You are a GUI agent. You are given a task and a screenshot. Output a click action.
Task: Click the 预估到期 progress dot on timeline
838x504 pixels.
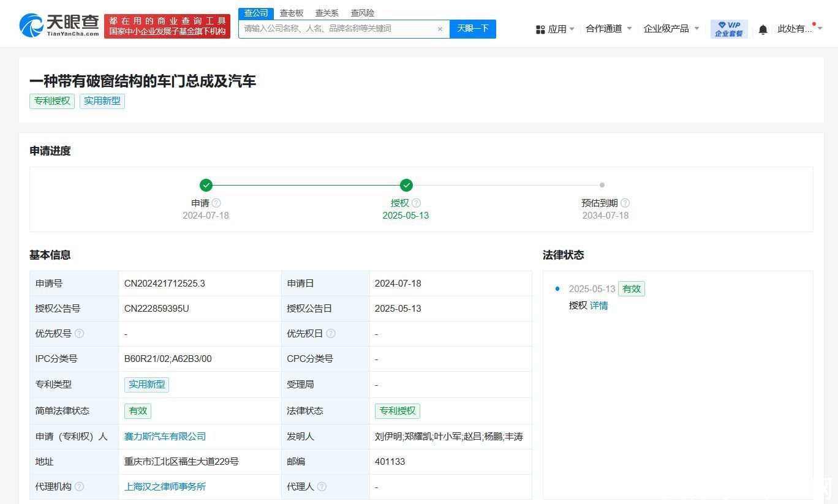602,185
